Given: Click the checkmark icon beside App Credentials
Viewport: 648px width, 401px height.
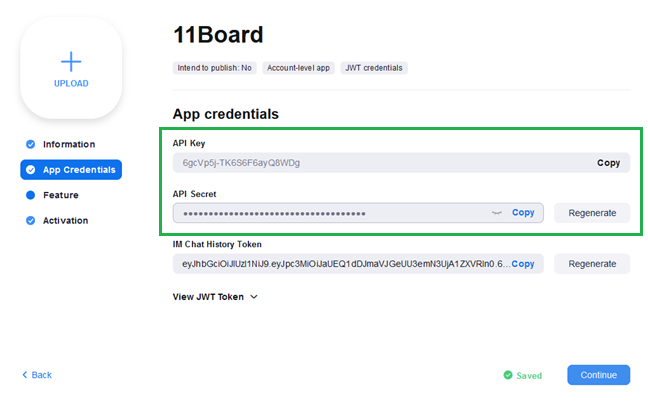Looking at the screenshot, I should tap(31, 170).
